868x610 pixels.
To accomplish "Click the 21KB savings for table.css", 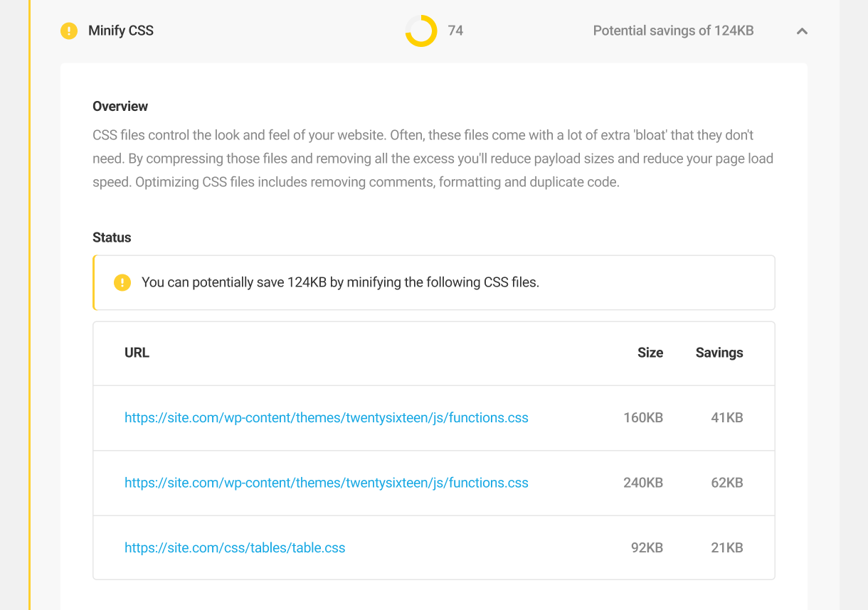I will [x=726, y=547].
